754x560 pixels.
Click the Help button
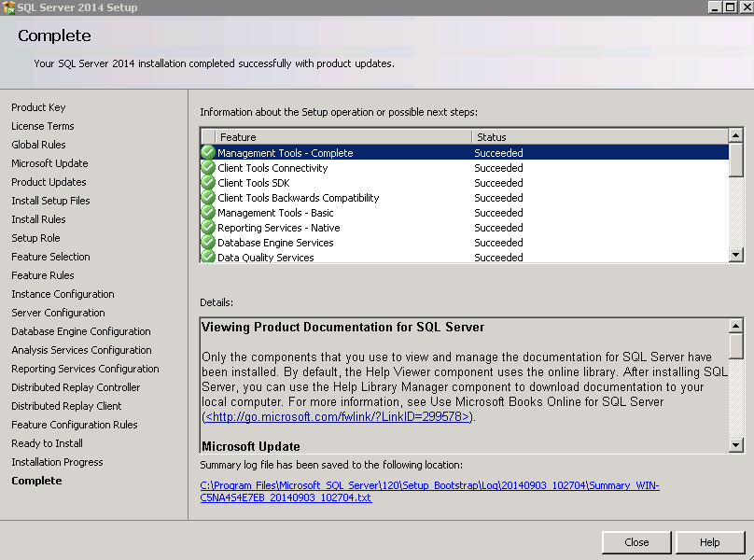click(x=710, y=542)
